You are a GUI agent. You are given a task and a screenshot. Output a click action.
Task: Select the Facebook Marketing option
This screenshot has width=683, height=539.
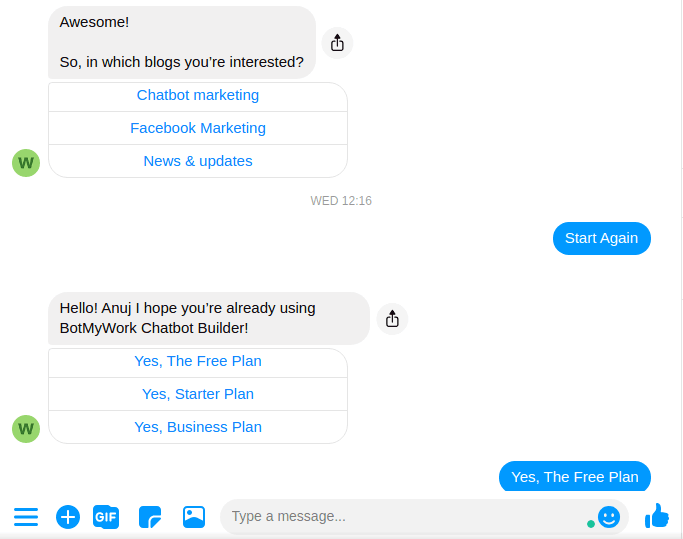[198, 128]
